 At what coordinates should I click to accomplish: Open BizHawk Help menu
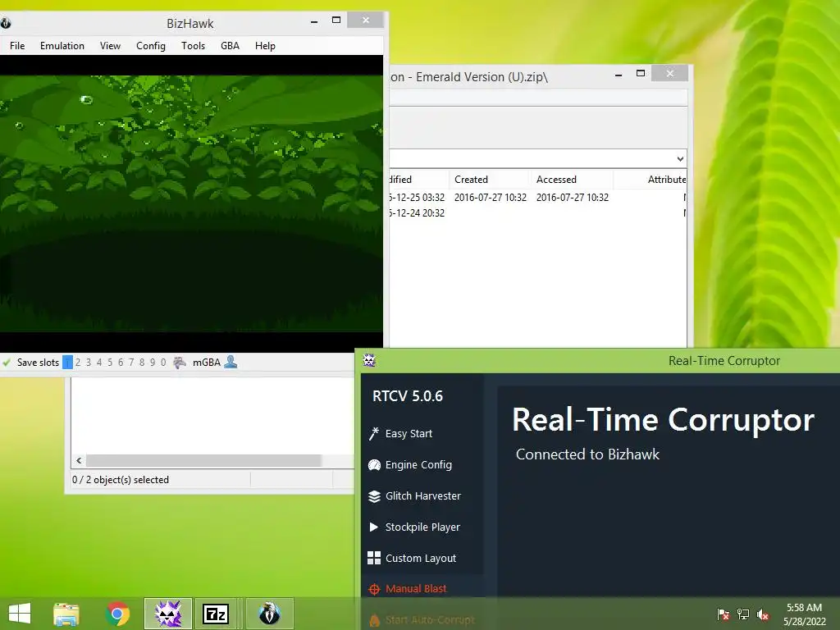pos(265,46)
